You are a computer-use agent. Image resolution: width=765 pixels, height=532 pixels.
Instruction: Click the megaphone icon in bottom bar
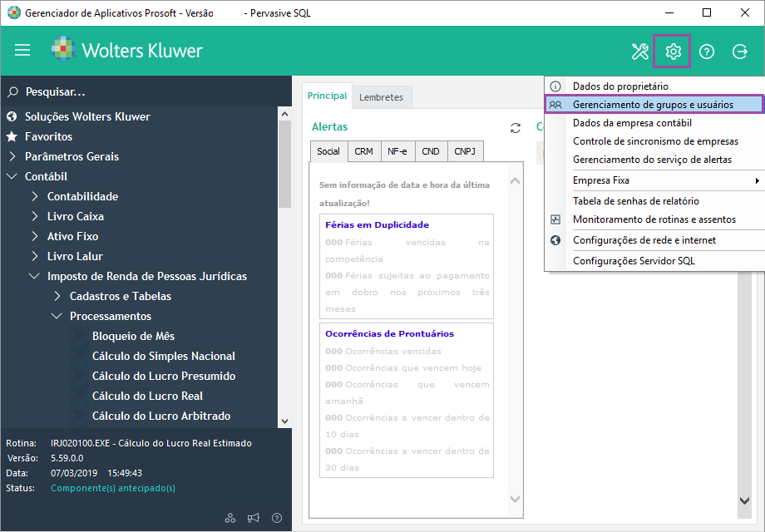point(254,518)
